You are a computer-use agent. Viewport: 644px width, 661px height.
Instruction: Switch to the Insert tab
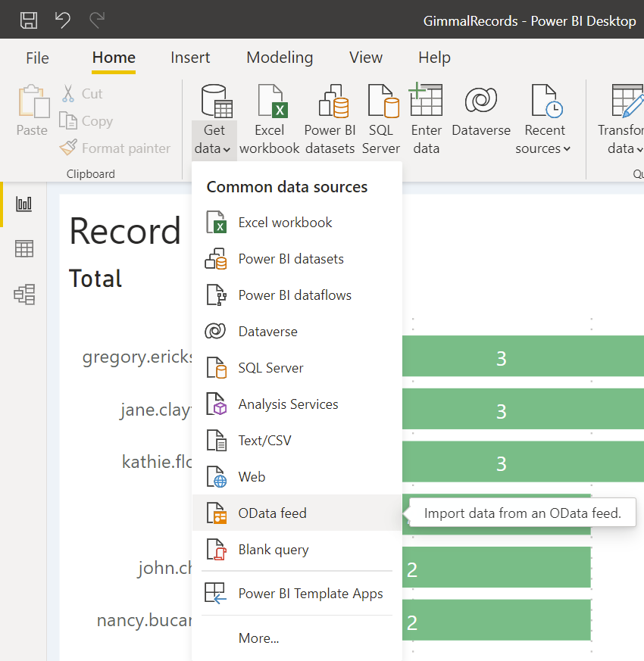click(190, 58)
